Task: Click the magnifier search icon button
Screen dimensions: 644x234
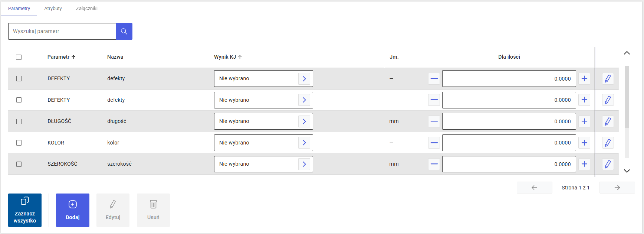Action: pyautogui.click(x=124, y=31)
